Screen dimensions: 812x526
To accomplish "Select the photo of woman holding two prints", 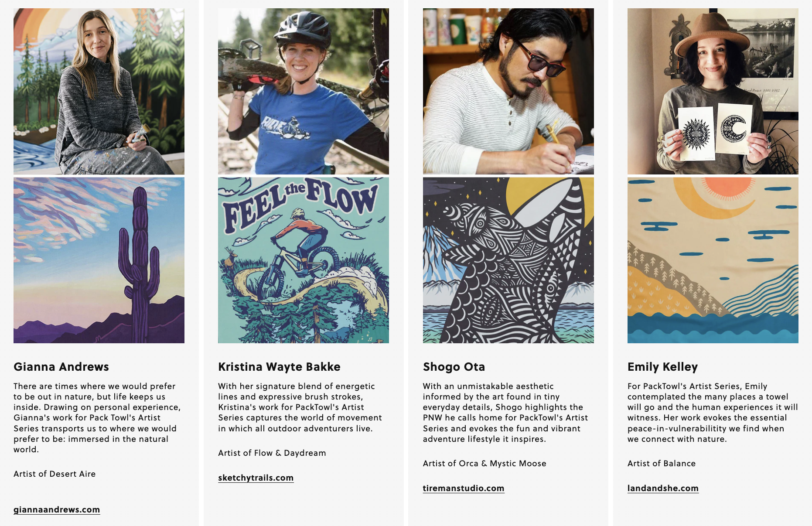I will 713,92.
